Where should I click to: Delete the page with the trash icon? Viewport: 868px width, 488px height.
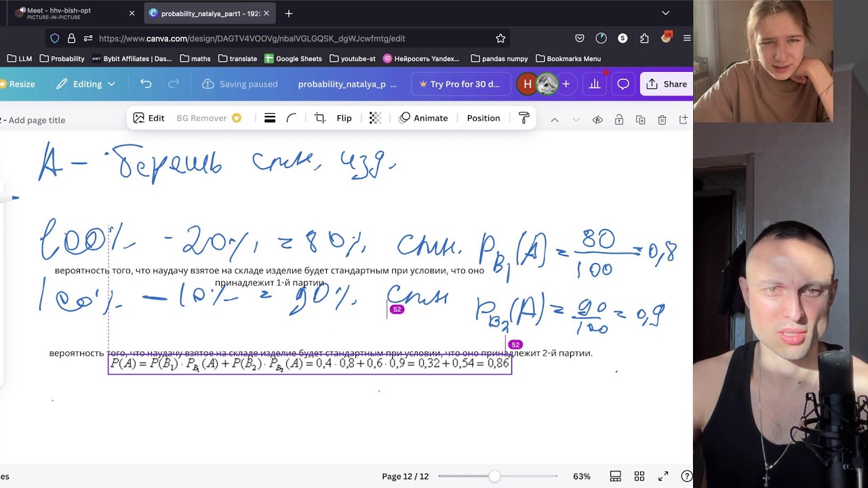pyautogui.click(x=662, y=120)
